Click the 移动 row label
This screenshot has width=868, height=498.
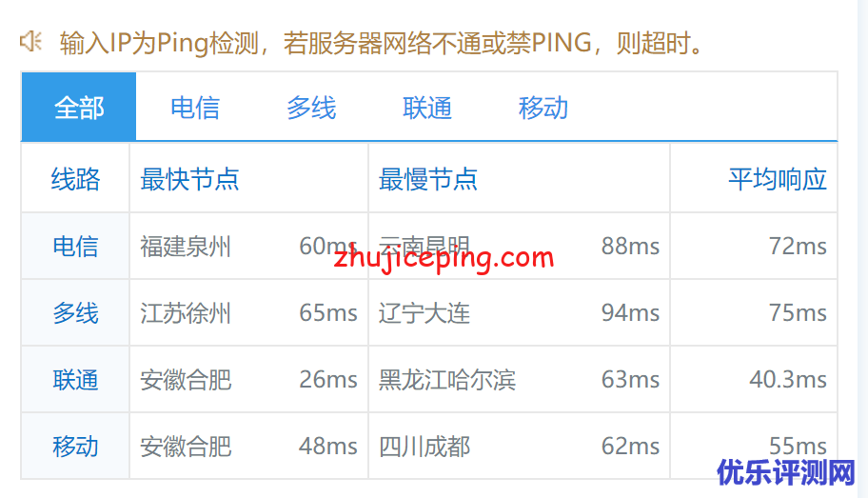(75, 447)
